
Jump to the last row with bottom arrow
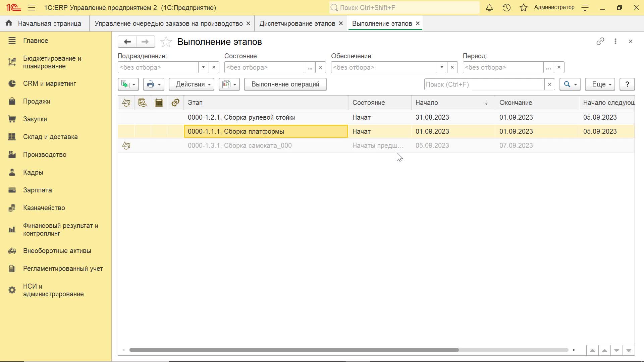[x=629, y=350]
